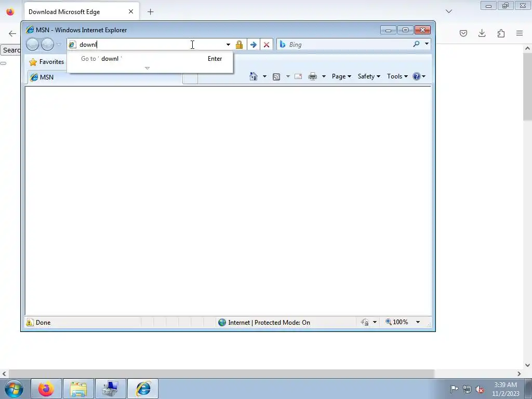532x399 pixels.
Task: Open the Windows Start orb
Action: coord(14,389)
